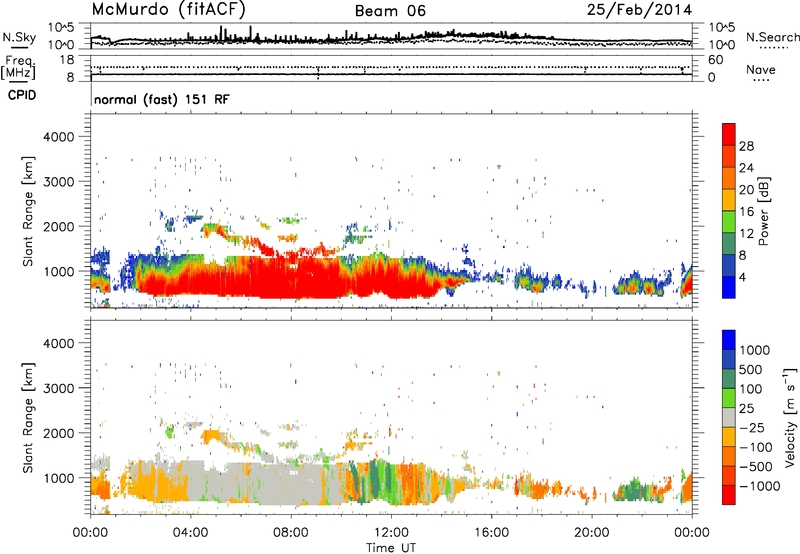Click the '-500' velocity colorbar tick label
This screenshot has height=554, width=800.
pyautogui.click(x=756, y=466)
